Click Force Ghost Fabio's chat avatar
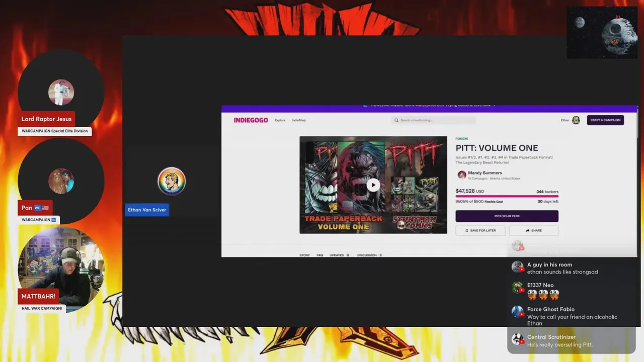The image size is (644, 362). (x=518, y=312)
